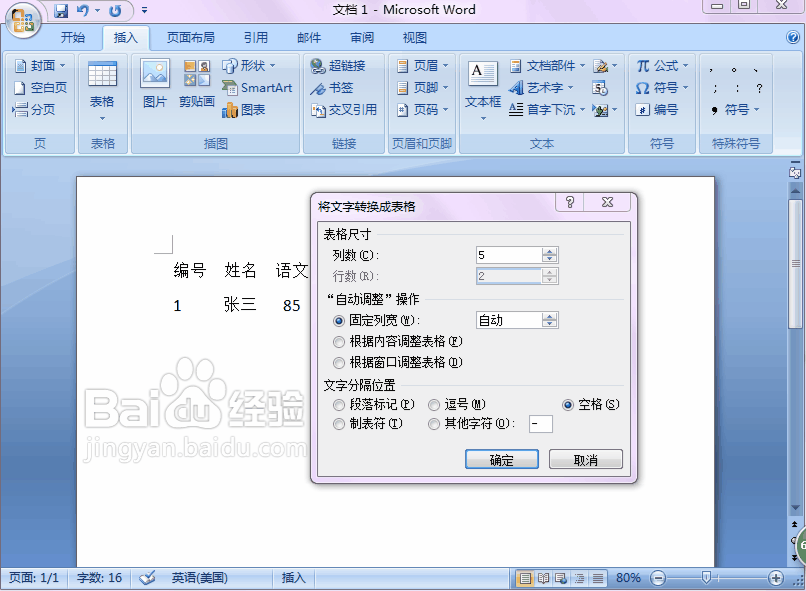This screenshot has height=591, width=806.
Task: Choose paragraph mark (段落标记) separator
Action: click(x=374, y=405)
